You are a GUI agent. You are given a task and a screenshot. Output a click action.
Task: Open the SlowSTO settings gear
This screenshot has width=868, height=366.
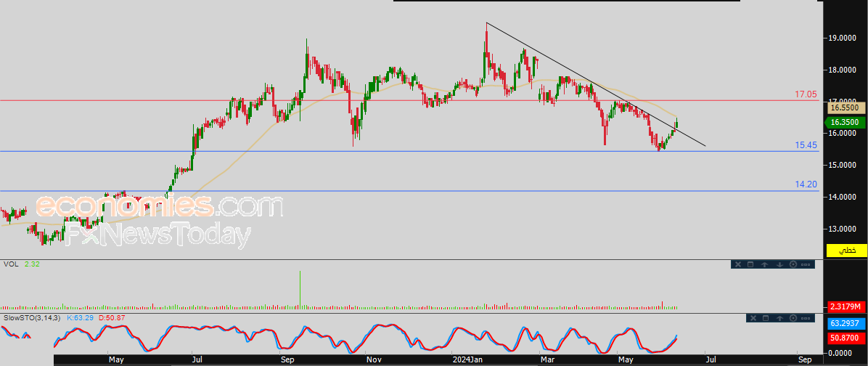coord(793,318)
